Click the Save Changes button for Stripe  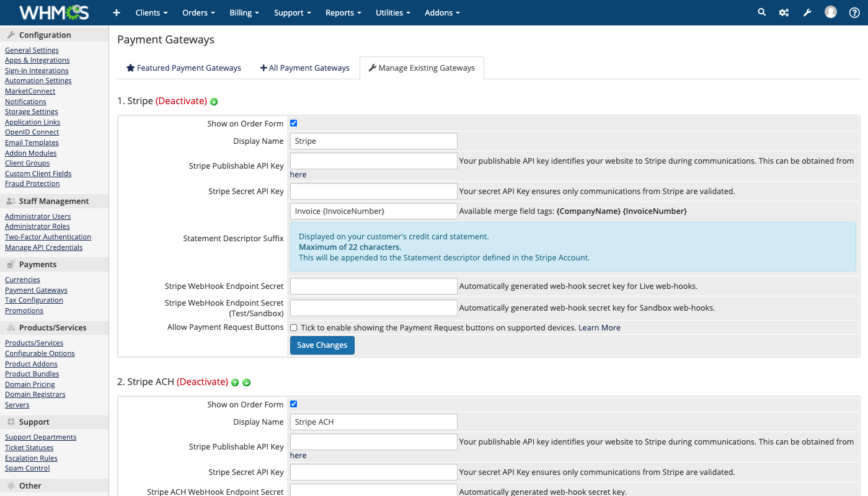[x=322, y=345]
